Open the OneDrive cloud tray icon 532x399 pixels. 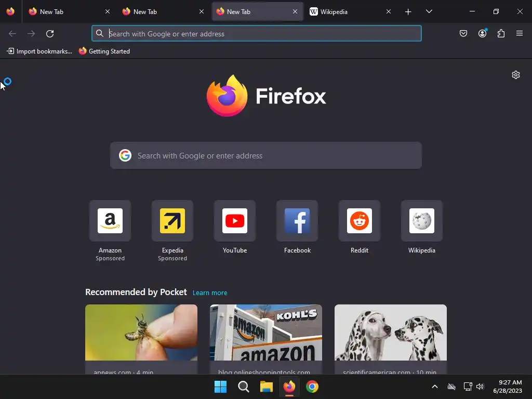tap(451, 387)
